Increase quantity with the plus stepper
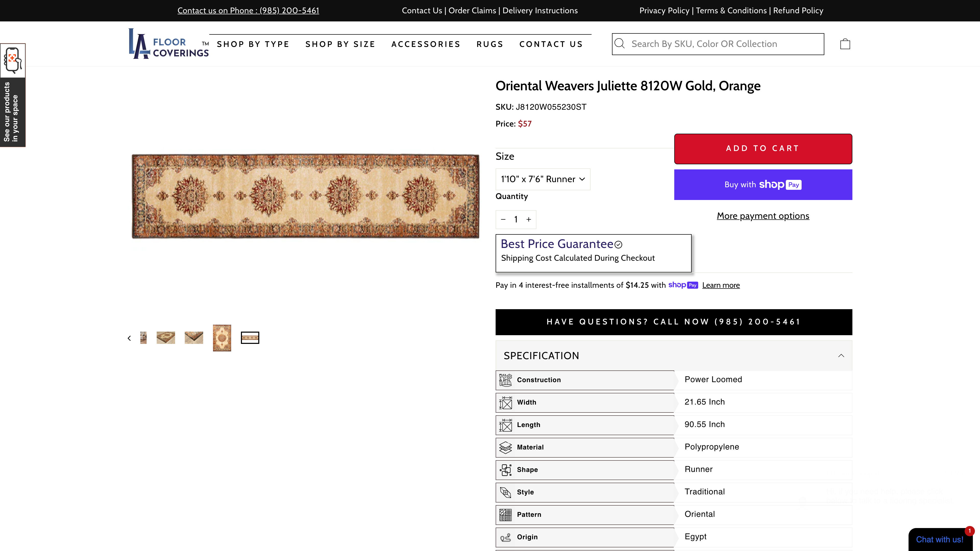Screen dimensions: 980x551 tap(529, 219)
